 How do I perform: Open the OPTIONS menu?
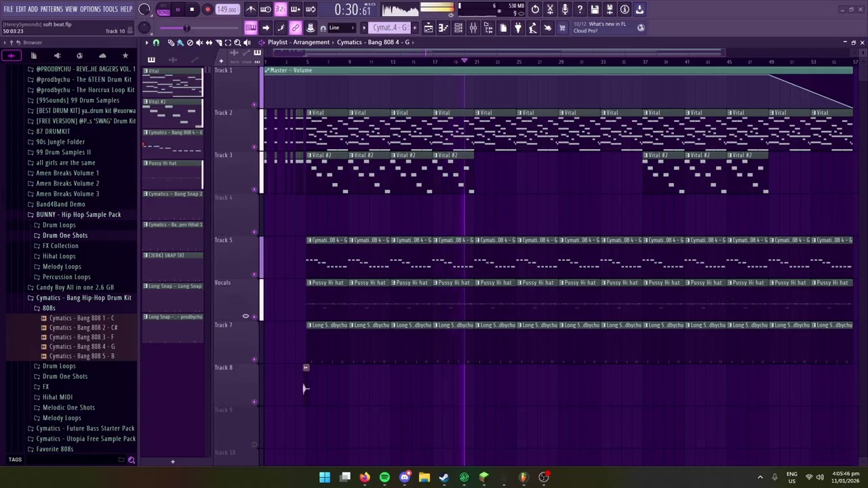pyautogui.click(x=90, y=9)
